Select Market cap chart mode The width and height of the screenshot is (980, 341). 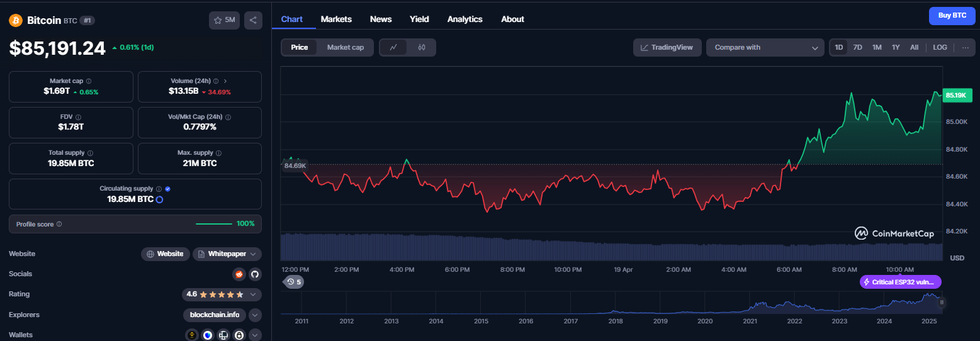346,47
